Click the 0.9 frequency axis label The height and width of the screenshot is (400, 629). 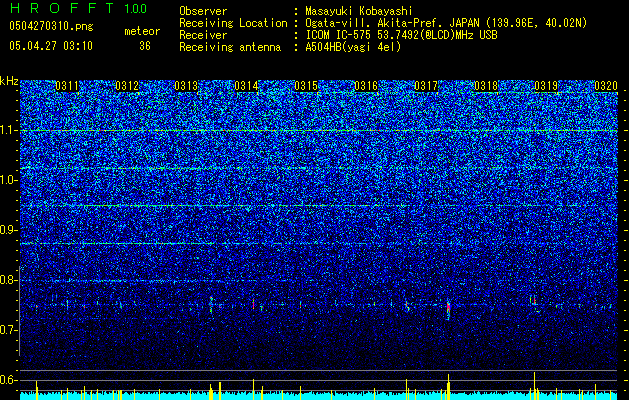click(x=9, y=230)
